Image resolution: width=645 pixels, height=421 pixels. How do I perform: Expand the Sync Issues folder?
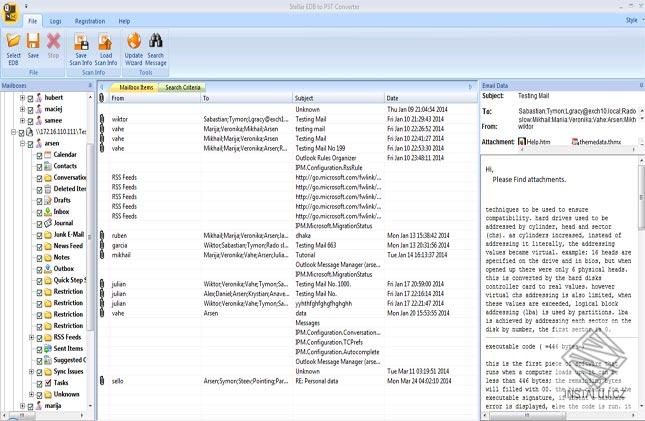(x=31, y=372)
